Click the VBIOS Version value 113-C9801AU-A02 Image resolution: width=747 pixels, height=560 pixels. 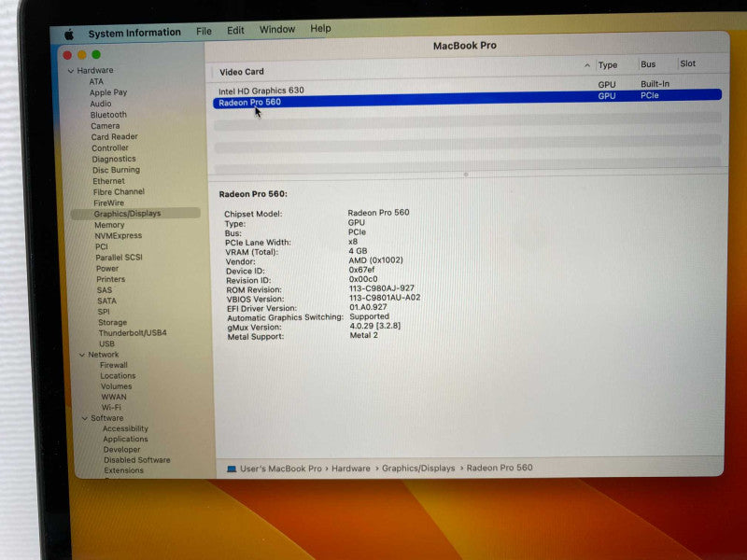coord(385,298)
